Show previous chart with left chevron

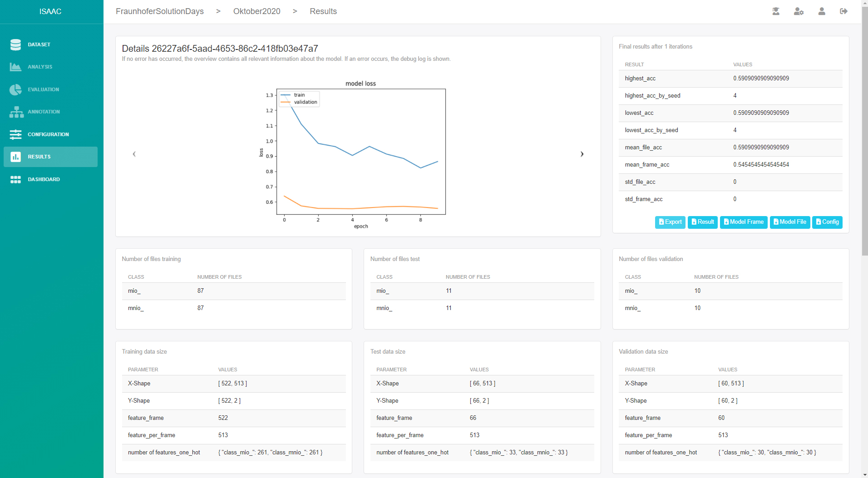click(x=134, y=154)
